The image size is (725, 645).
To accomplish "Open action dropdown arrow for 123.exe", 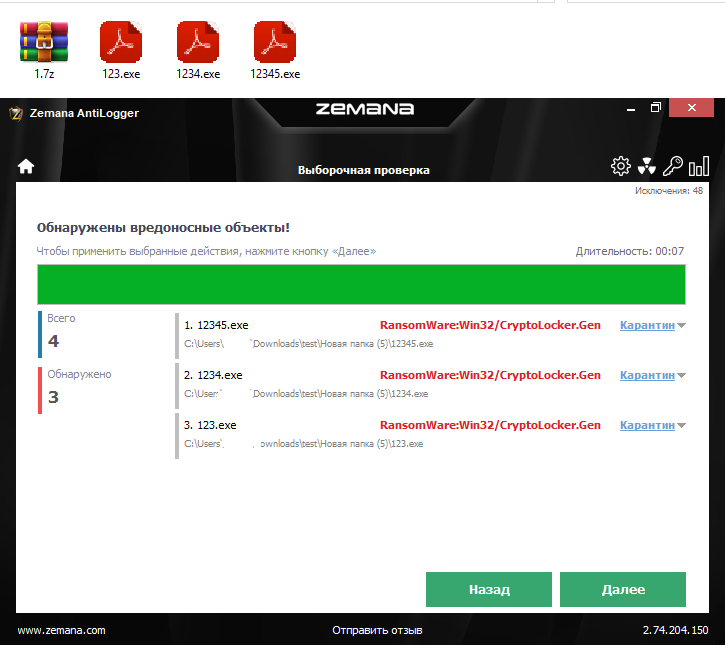I will point(681,425).
